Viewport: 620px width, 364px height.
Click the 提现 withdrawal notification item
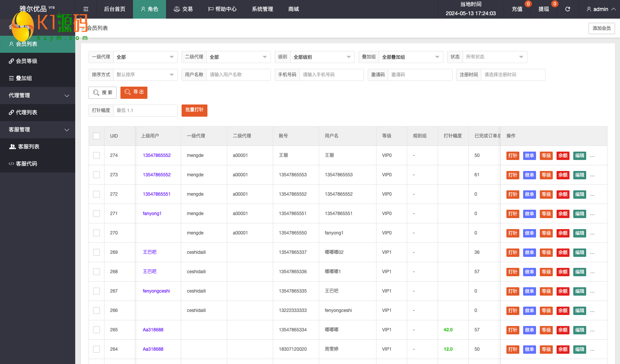click(544, 9)
